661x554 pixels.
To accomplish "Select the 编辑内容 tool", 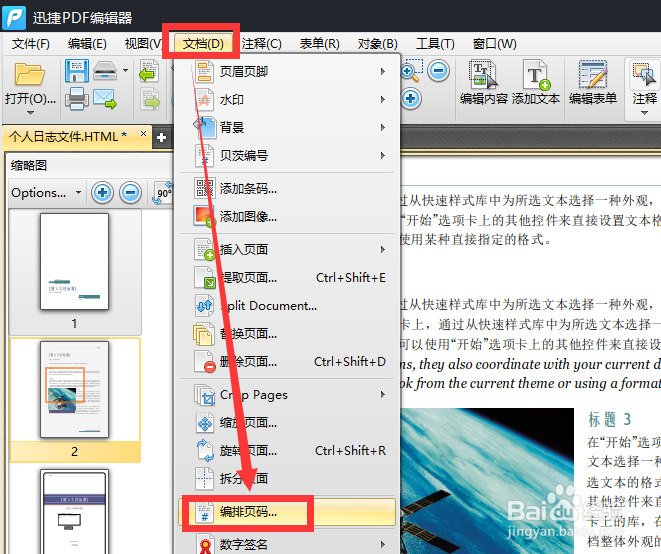I will click(484, 83).
